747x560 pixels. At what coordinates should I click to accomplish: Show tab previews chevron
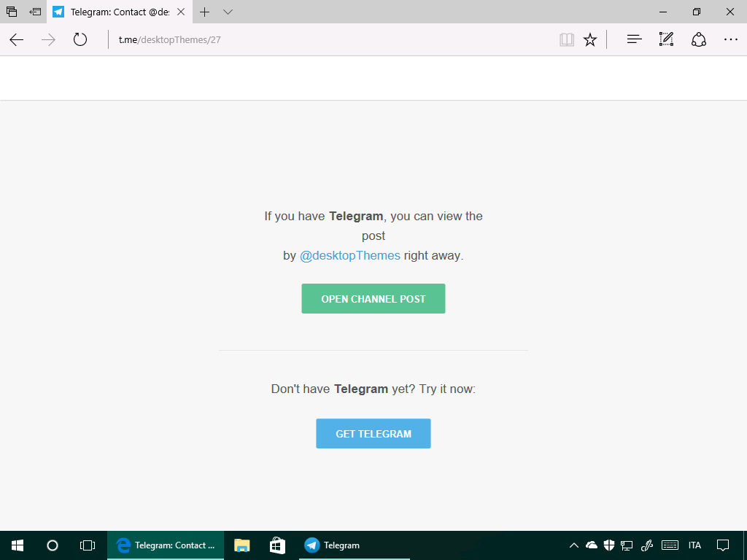(228, 12)
